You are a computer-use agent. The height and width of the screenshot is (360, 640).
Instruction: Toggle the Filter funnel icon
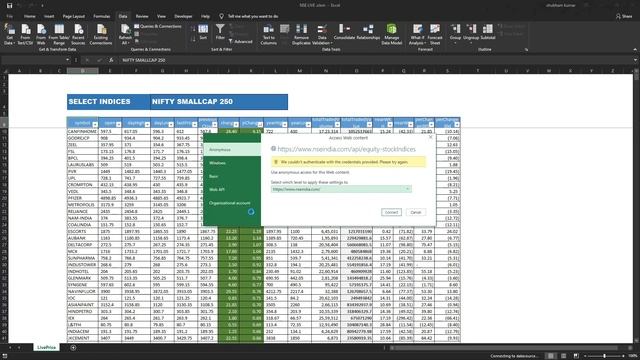[x=220, y=32]
